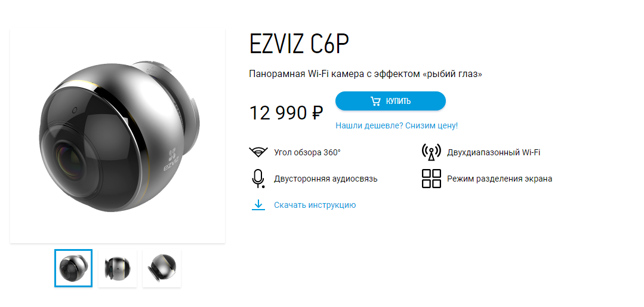Click the dual-band Wi-Fi antenna icon
Viewport: 644px width, 307px height.
click(x=432, y=152)
